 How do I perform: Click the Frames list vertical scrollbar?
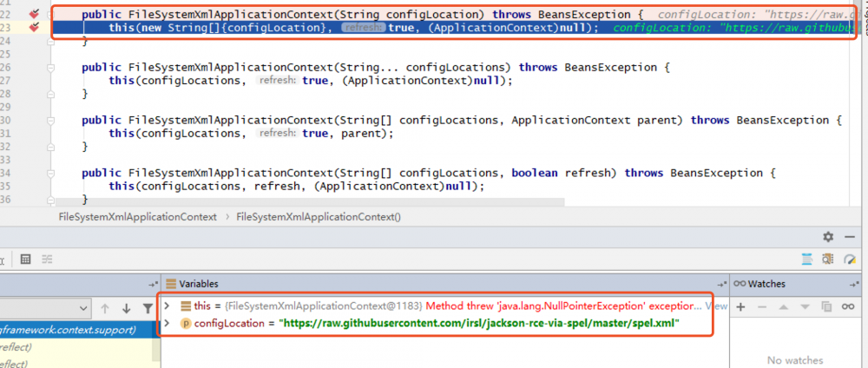[157, 343]
